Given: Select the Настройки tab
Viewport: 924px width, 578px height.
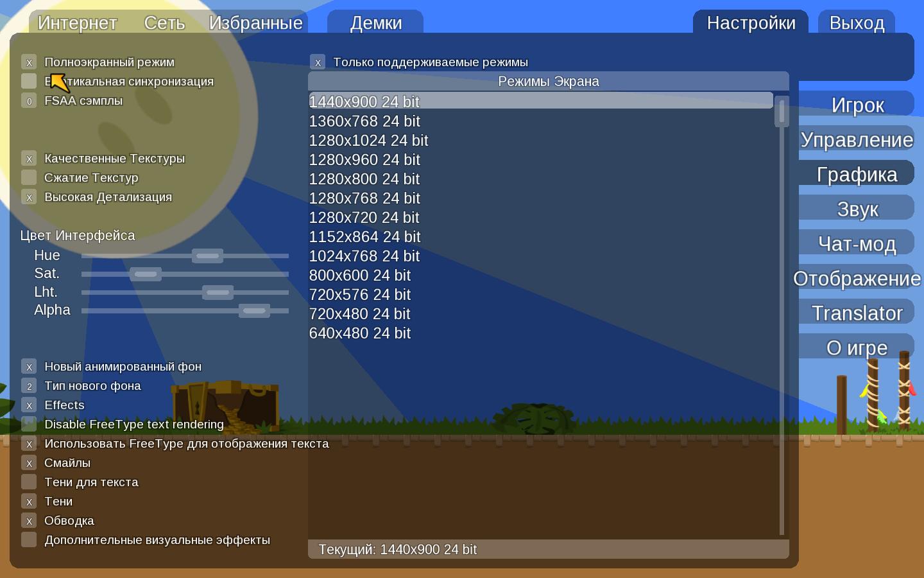Looking at the screenshot, I should 751,22.
